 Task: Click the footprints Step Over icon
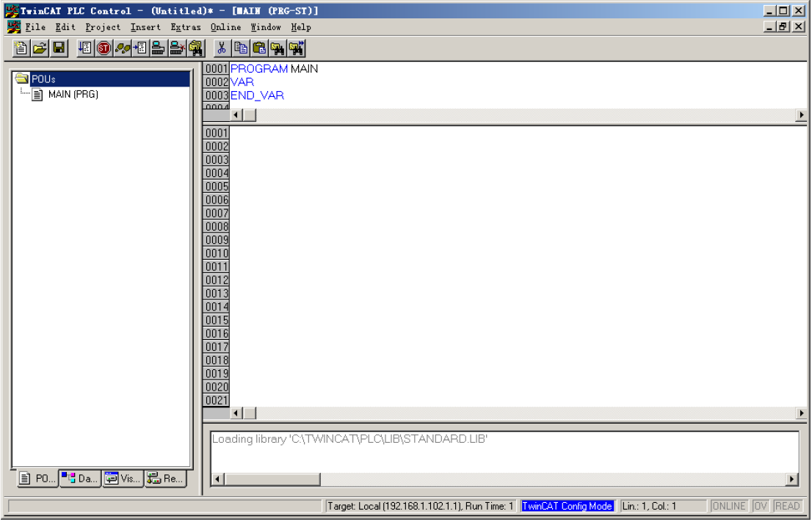[x=122, y=48]
